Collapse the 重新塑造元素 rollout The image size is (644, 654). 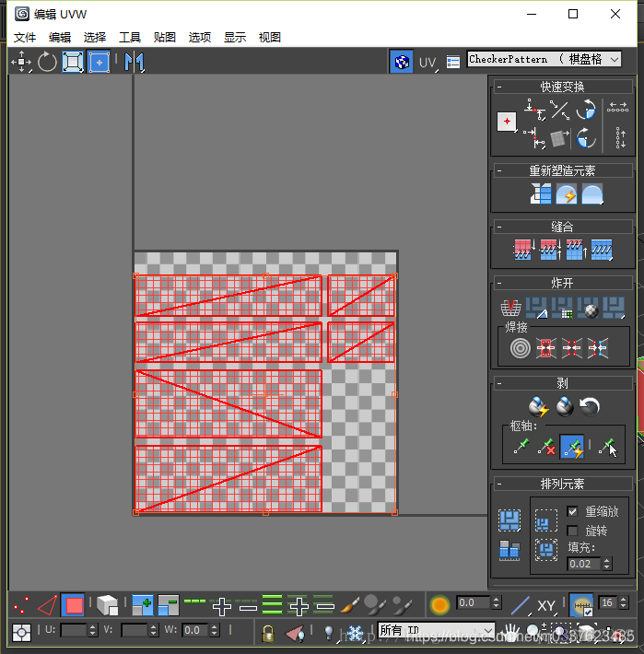click(x=563, y=170)
